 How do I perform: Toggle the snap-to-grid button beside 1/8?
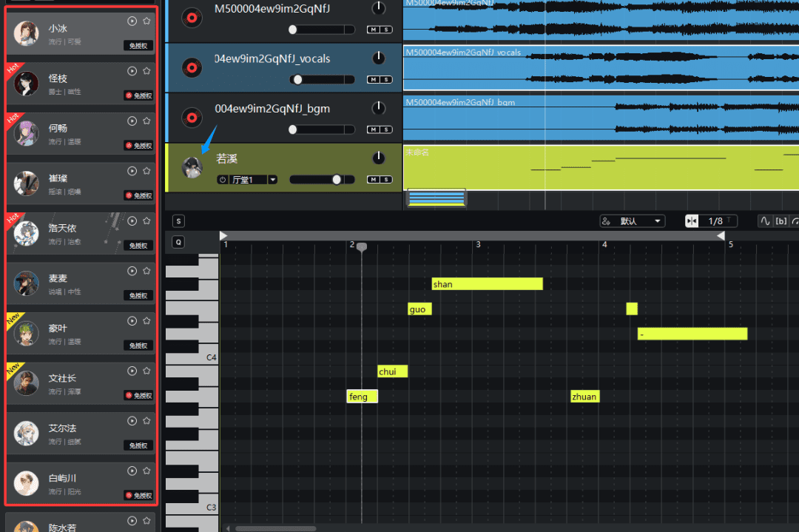692,220
